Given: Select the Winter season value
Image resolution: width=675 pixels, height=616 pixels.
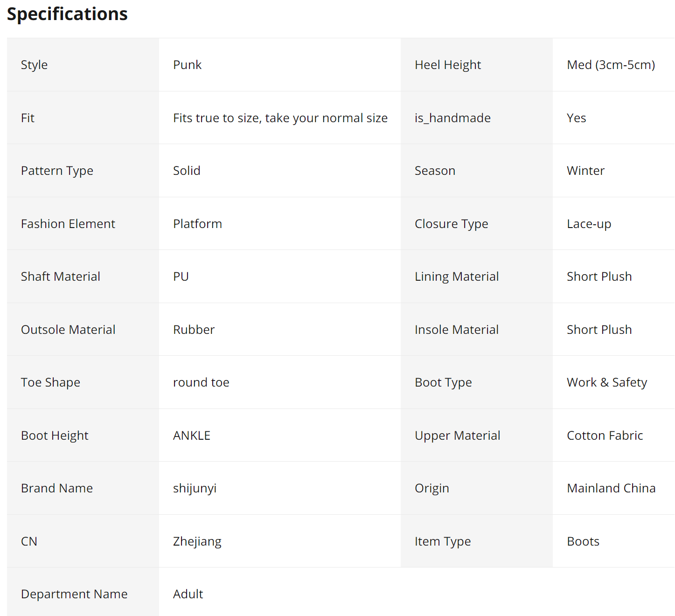Looking at the screenshot, I should tap(585, 171).
